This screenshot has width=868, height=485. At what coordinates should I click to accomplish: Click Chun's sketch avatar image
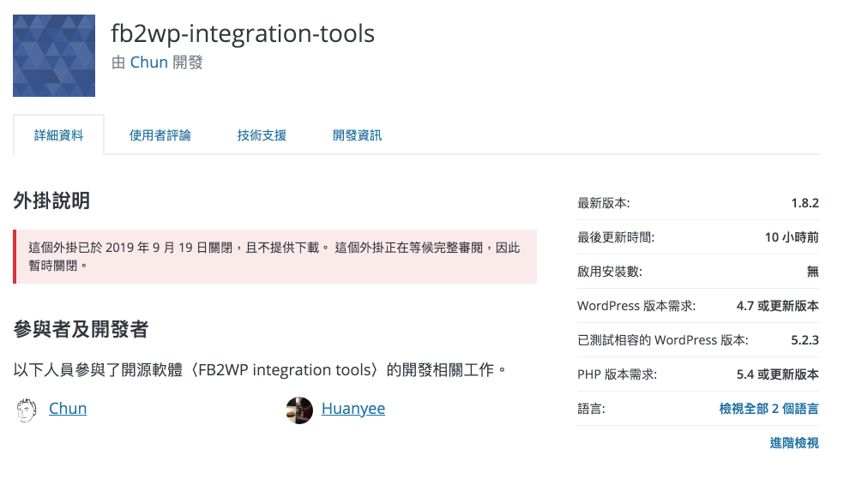[x=26, y=410]
